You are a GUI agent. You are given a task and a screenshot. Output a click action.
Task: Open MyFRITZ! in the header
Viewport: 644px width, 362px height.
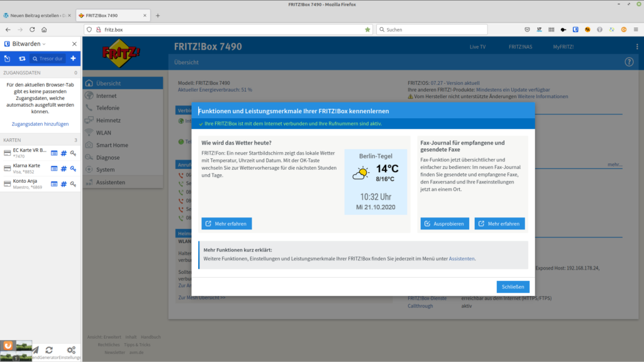tap(563, 47)
